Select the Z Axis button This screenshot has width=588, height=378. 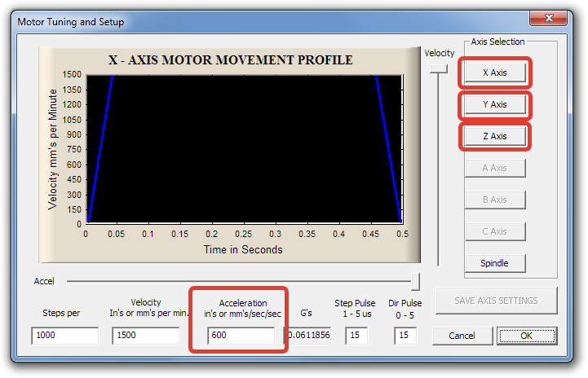coord(495,136)
